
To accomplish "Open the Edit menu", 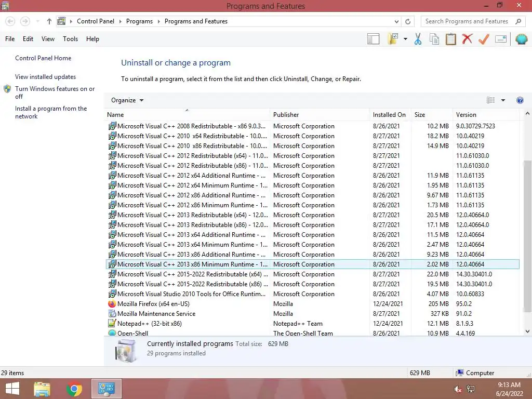I will [28, 39].
